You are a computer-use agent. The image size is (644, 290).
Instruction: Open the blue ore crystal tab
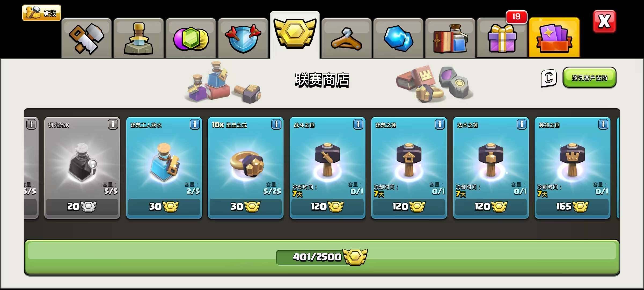pyautogui.click(x=398, y=38)
